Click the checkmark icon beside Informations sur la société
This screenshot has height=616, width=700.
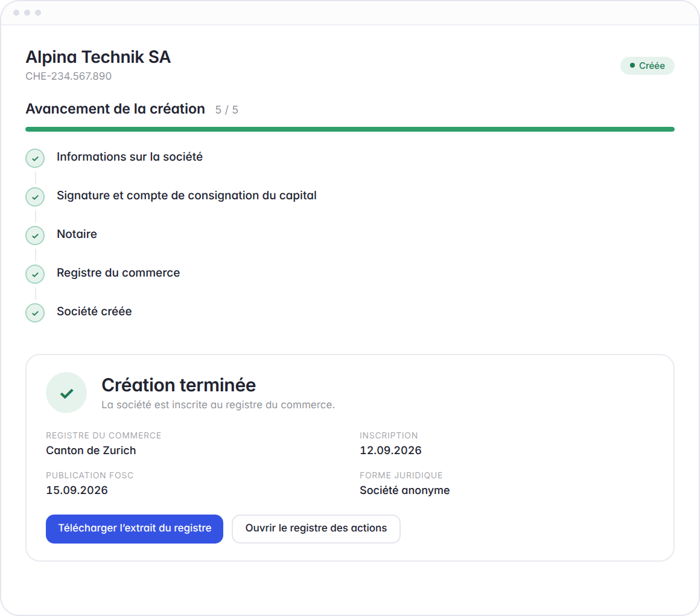tap(35, 158)
